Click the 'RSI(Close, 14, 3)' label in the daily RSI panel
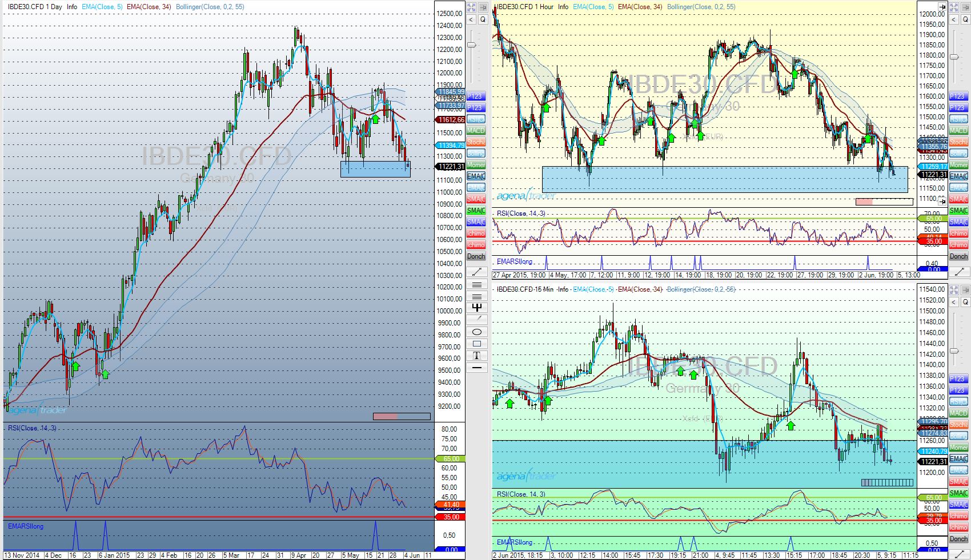This screenshot has height=560, width=971. point(32,428)
